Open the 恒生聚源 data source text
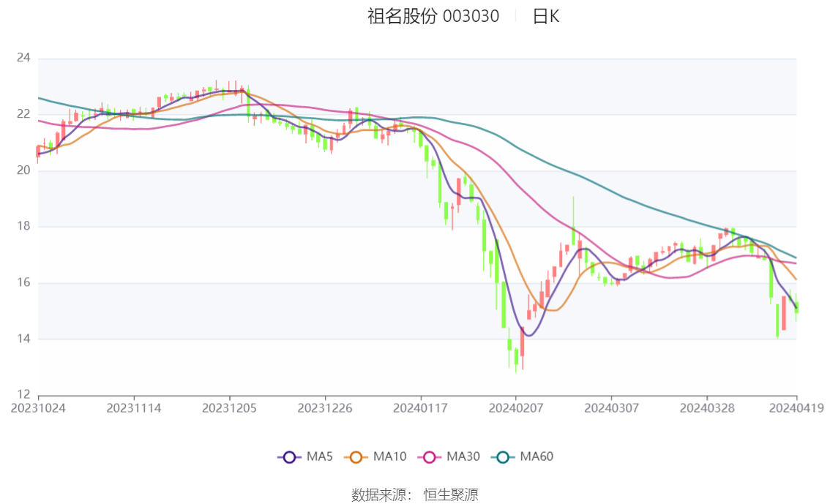 coord(451,495)
